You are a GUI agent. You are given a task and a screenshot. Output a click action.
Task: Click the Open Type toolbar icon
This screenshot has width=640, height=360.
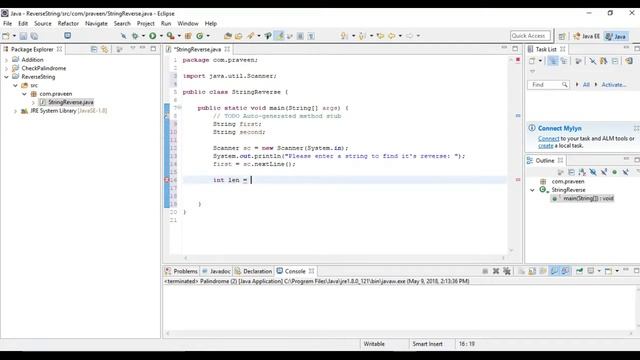(x=228, y=36)
